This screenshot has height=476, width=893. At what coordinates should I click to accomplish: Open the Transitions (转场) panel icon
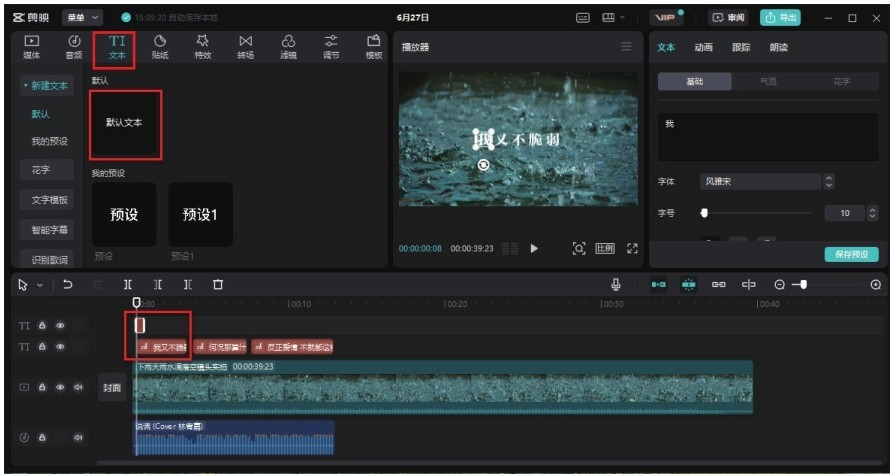pos(245,47)
